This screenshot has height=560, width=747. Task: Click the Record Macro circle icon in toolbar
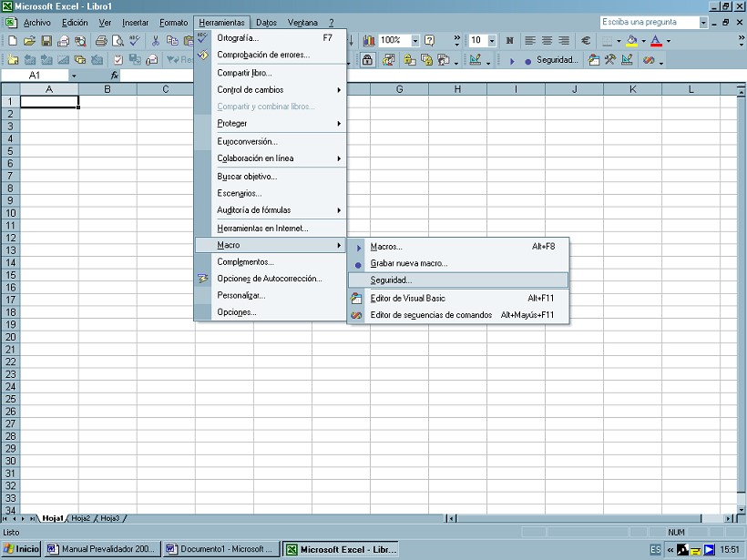coord(527,61)
